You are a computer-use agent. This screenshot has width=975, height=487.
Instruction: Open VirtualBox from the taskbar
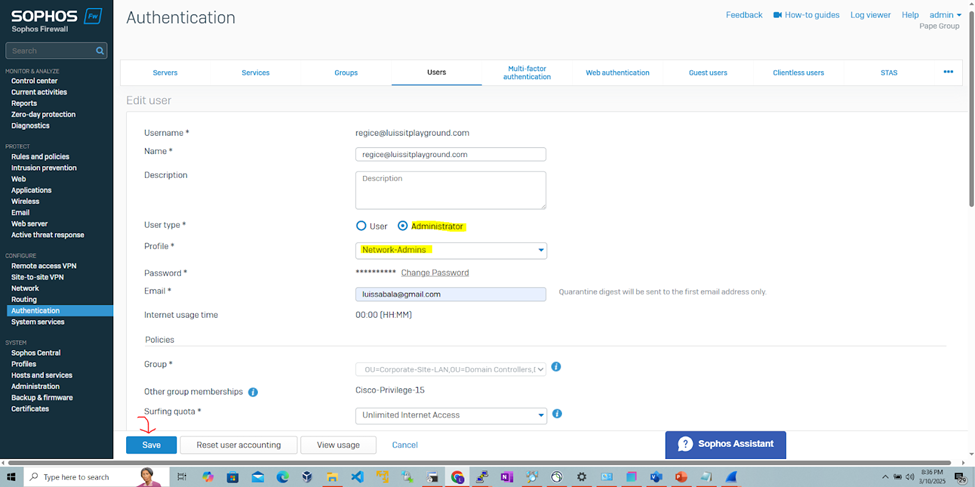pos(307,477)
